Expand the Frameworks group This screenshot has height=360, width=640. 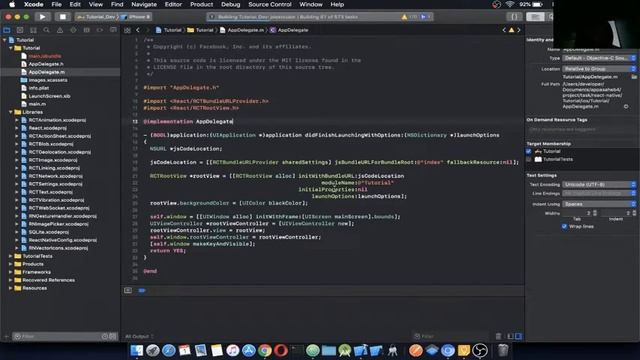11,272
